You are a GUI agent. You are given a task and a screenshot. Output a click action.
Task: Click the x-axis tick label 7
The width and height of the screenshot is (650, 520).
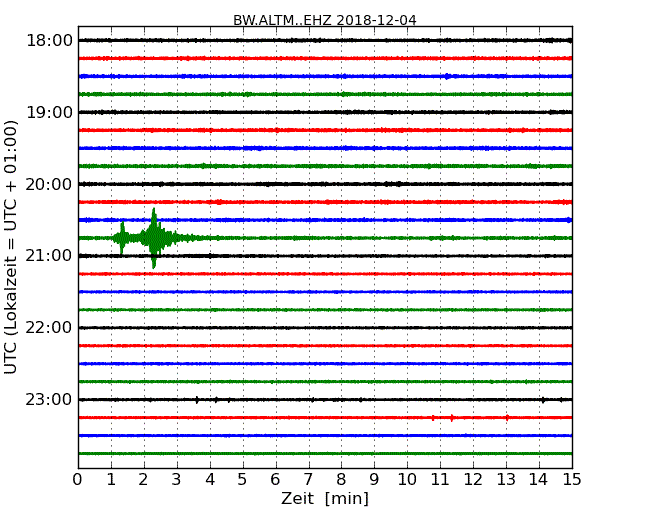click(x=308, y=480)
